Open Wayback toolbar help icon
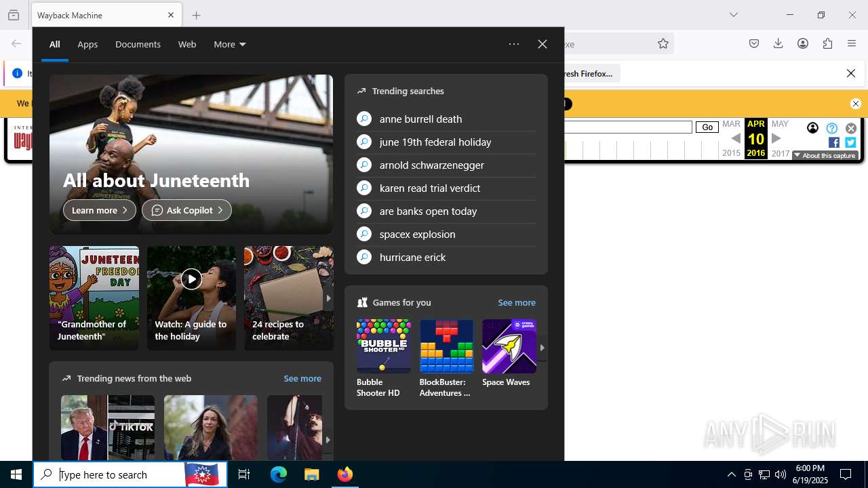 tap(832, 128)
